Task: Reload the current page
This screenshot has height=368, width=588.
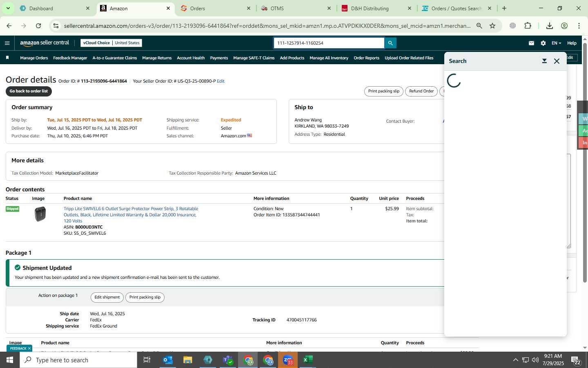Action: point(38,26)
